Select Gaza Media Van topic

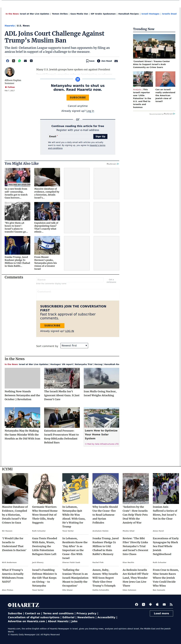[79, 14]
